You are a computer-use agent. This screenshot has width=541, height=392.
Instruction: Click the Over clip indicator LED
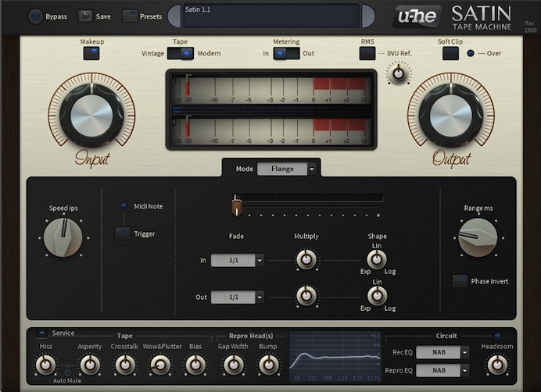pyautogui.click(x=471, y=53)
